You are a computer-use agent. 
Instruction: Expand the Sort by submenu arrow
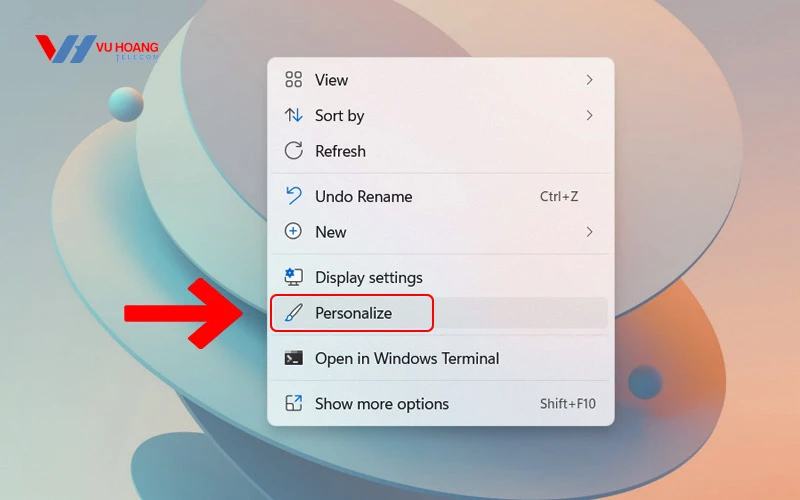(589, 115)
